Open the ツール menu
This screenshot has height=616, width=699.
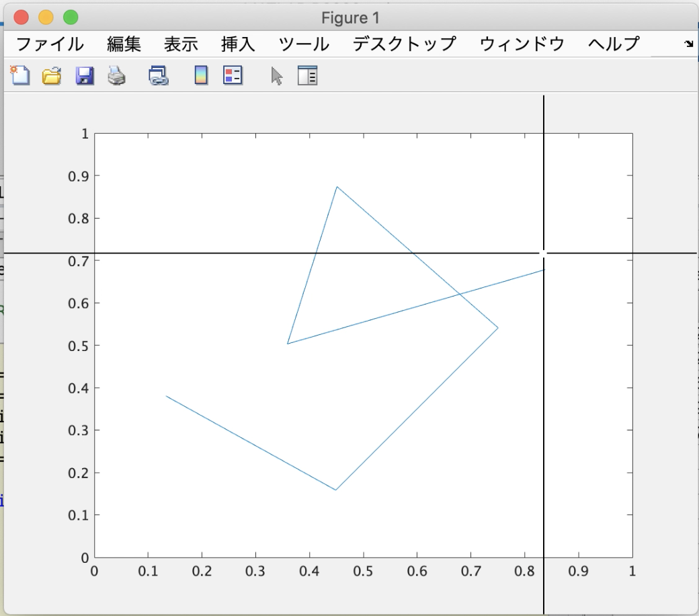click(x=304, y=43)
